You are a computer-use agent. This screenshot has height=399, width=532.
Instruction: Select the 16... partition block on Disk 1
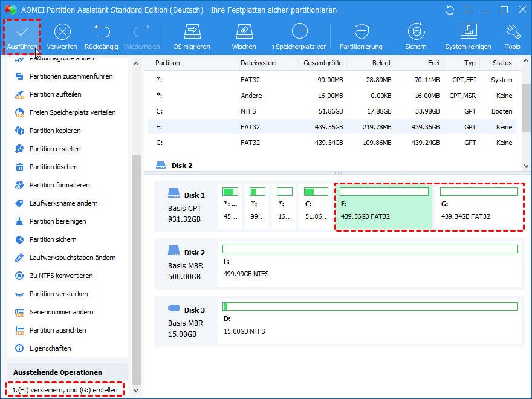284,207
